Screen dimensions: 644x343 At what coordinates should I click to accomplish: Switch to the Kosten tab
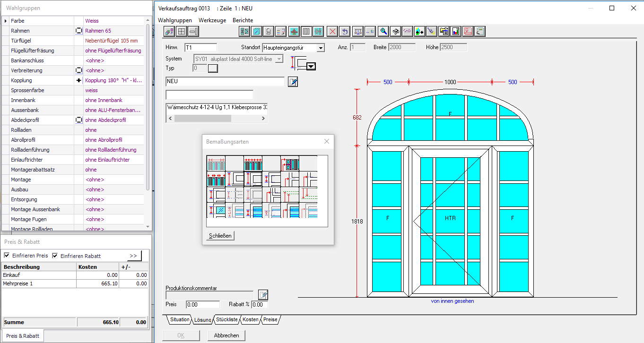[251, 320]
